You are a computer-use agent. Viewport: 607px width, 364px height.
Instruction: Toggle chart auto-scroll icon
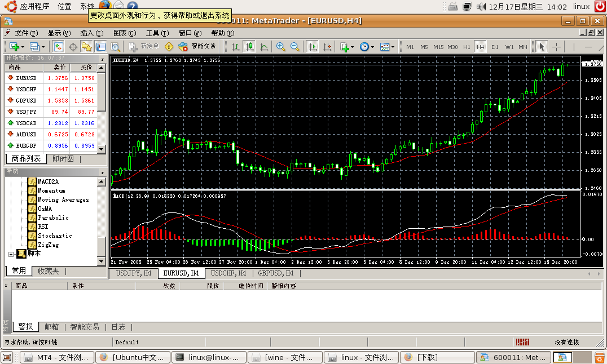(x=313, y=47)
